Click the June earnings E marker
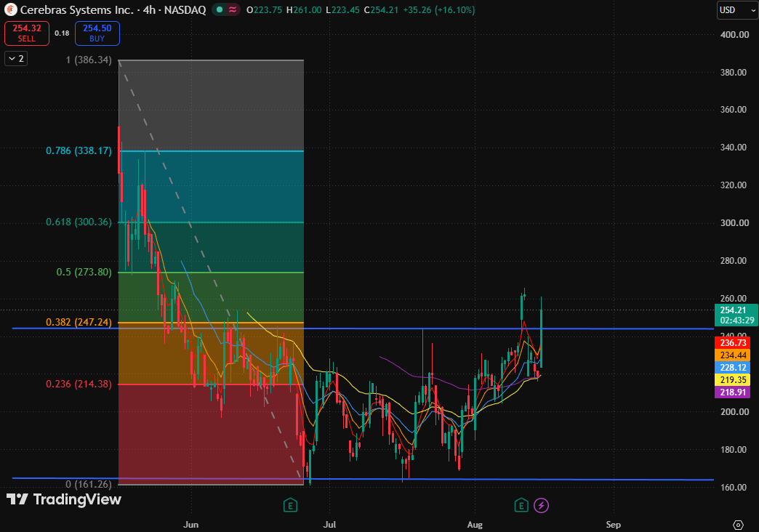The image size is (759, 532). 290,506
